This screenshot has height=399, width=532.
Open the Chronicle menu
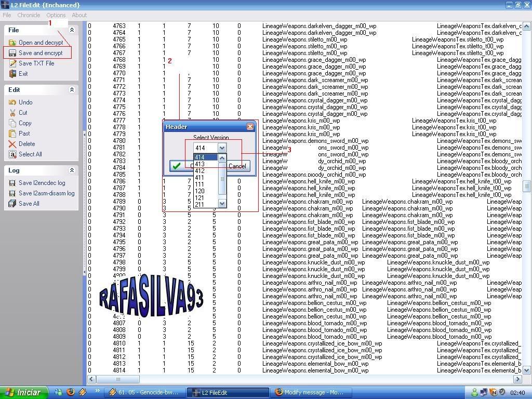29,15
